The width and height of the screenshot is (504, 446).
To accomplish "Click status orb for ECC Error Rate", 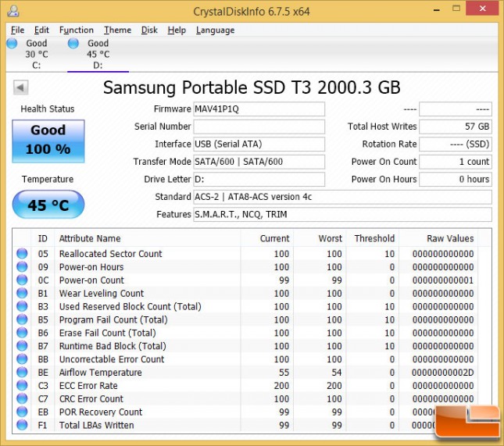I will point(22,385).
